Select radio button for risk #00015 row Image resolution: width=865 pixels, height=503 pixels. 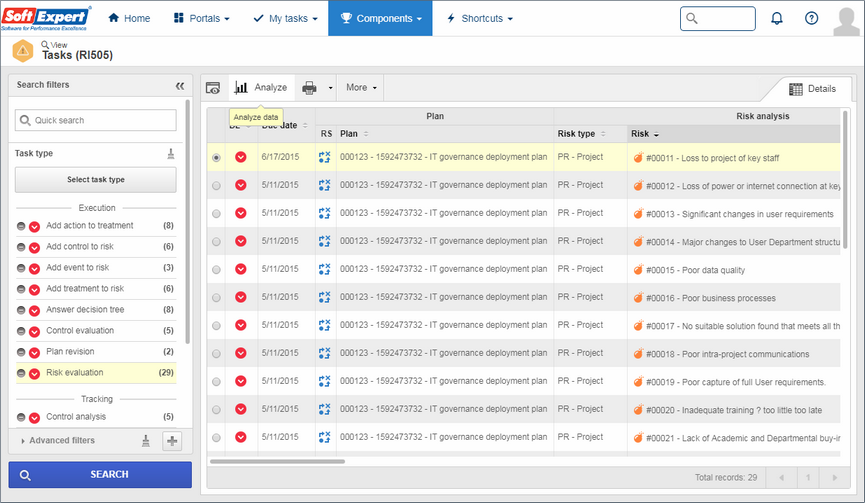coord(216,270)
